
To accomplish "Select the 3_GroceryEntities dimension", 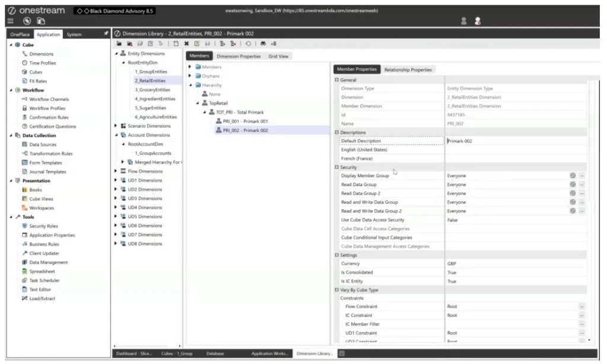I will pyautogui.click(x=152, y=90).
